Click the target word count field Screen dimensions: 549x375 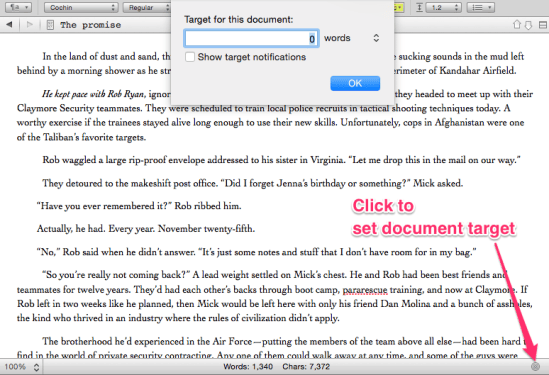coord(251,38)
